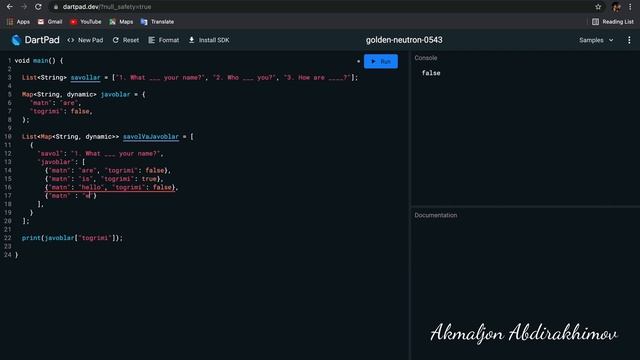This screenshot has width=640, height=360.
Task: Click the javoblar variable on line 5
Action: coord(116,94)
